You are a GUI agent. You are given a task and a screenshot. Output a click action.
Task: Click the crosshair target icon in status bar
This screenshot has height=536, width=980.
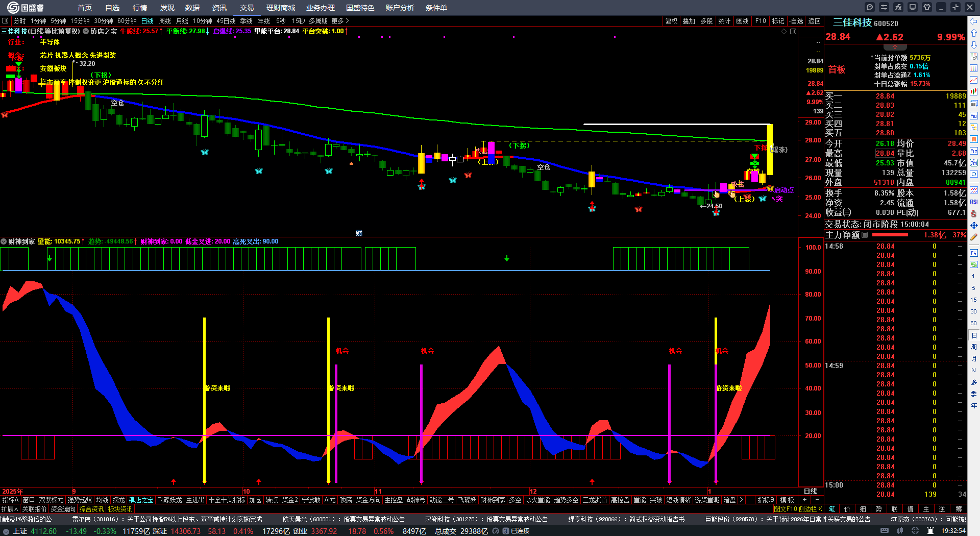[915, 531]
